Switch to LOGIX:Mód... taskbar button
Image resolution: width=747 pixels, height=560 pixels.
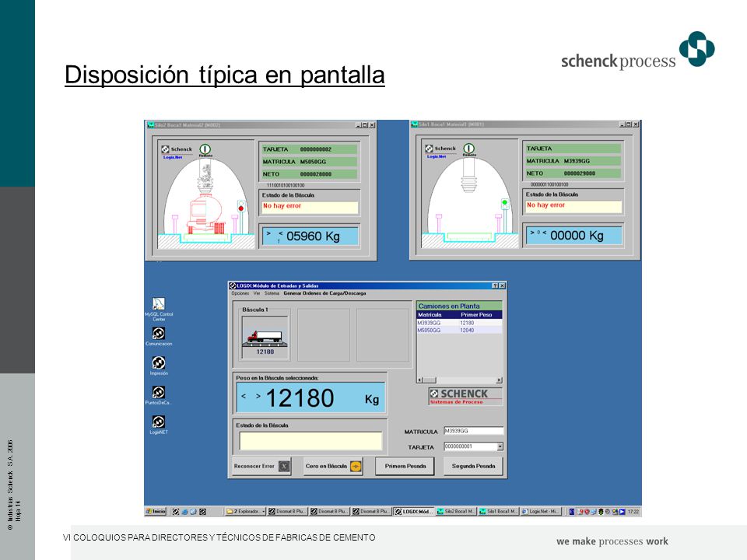pos(413,512)
